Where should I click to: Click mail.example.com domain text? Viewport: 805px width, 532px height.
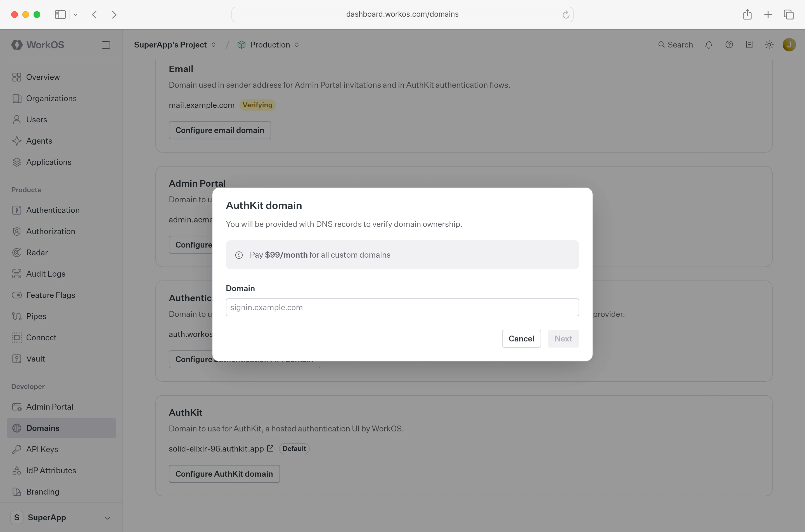(202, 105)
